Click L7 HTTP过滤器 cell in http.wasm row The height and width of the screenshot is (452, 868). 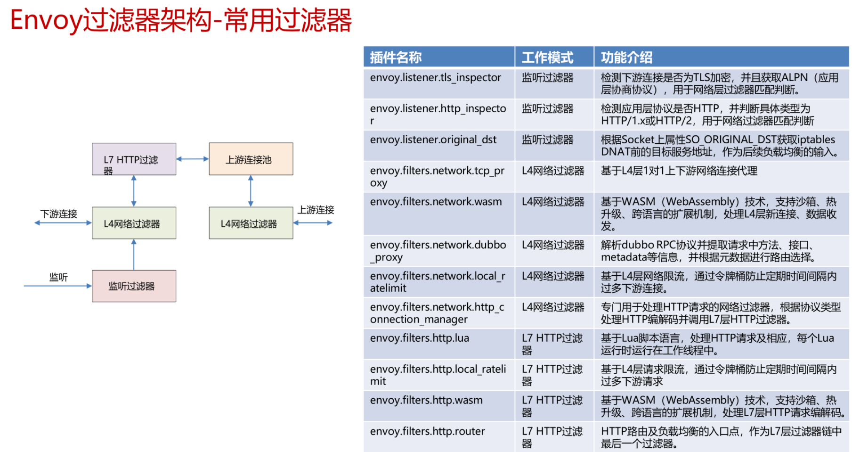tap(554, 407)
